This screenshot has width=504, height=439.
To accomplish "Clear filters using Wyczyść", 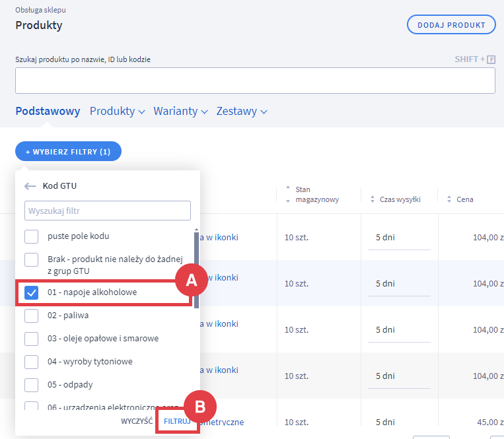I will point(137,421).
